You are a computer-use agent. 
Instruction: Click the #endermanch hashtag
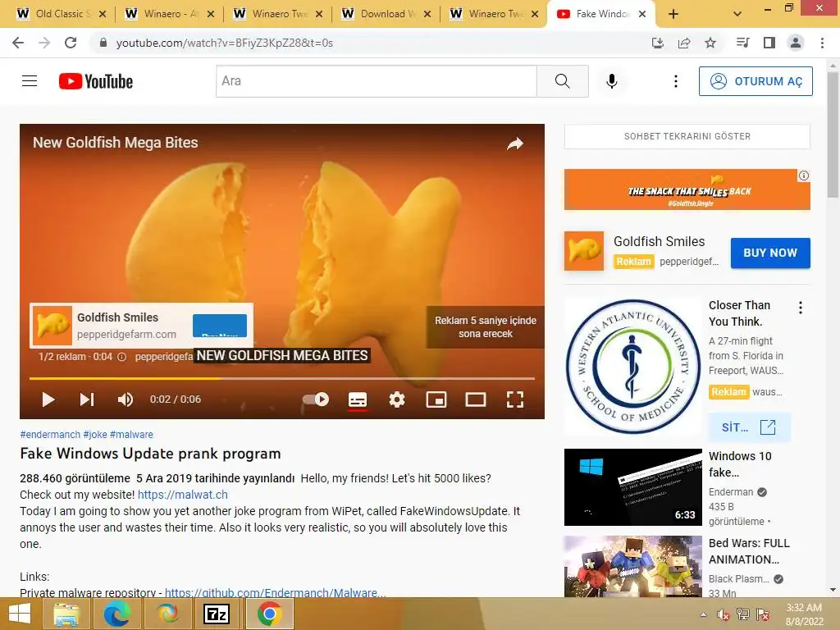[x=50, y=435]
